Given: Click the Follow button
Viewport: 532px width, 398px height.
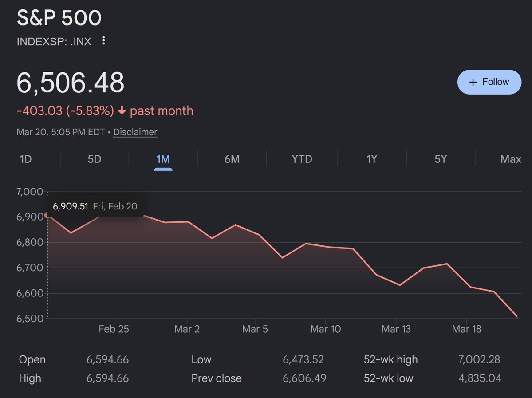Looking at the screenshot, I should pyautogui.click(x=489, y=82).
